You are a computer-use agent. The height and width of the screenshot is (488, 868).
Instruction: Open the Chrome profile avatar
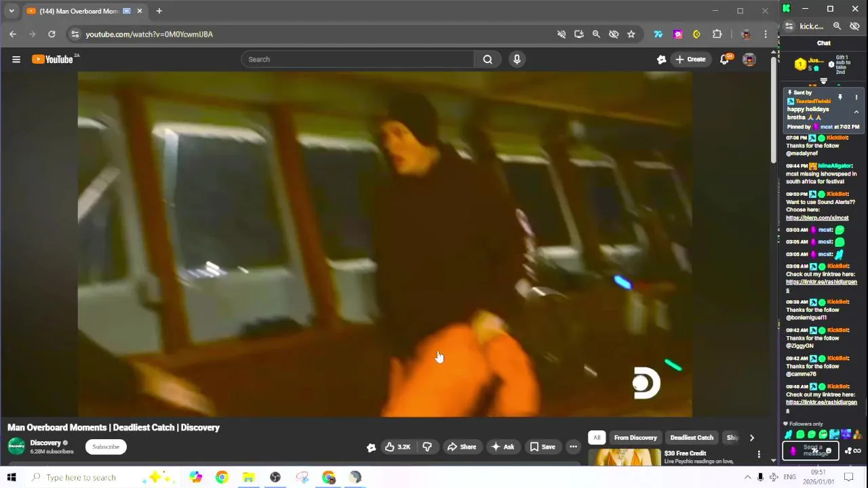[746, 34]
